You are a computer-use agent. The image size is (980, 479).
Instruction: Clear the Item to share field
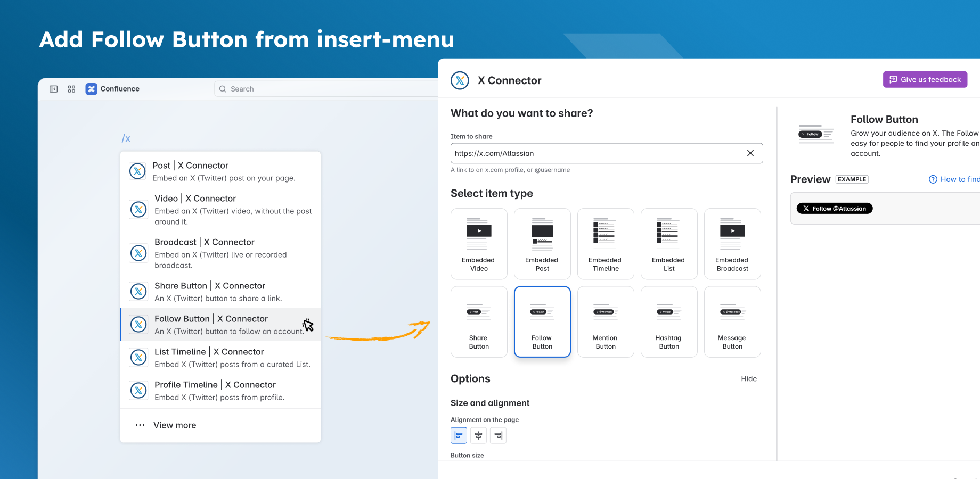[750, 153]
